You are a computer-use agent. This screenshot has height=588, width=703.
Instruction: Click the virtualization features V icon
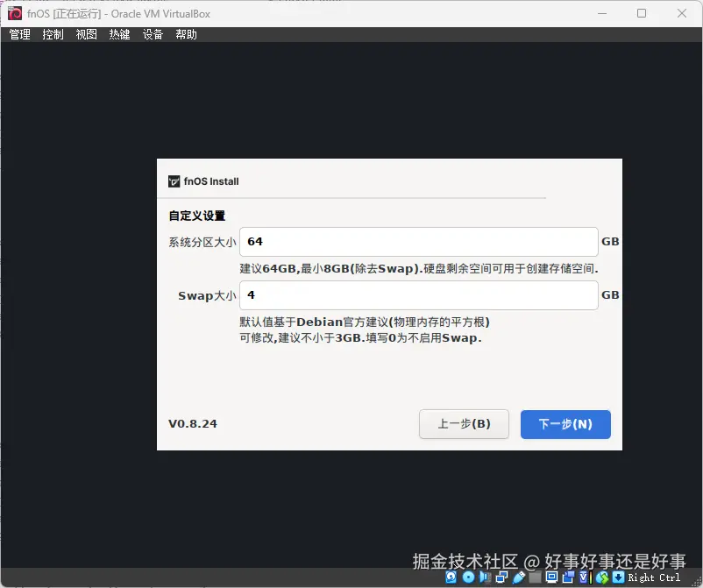[x=585, y=577]
